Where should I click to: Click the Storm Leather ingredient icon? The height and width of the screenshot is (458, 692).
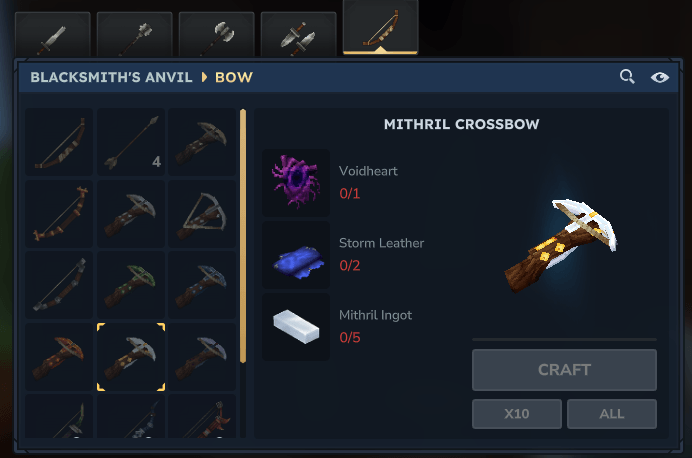click(x=296, y=255)
